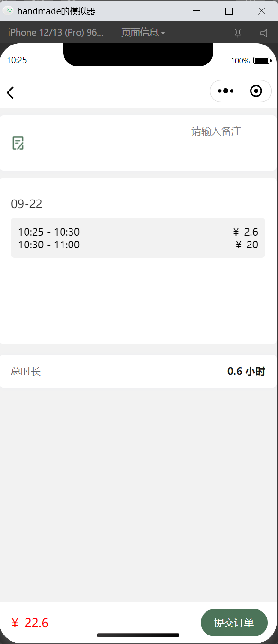Image resolution: width=278 pixels, height=644 pixels.
Task: Open the mini program three-dots menu
Action: pos(225,91)
